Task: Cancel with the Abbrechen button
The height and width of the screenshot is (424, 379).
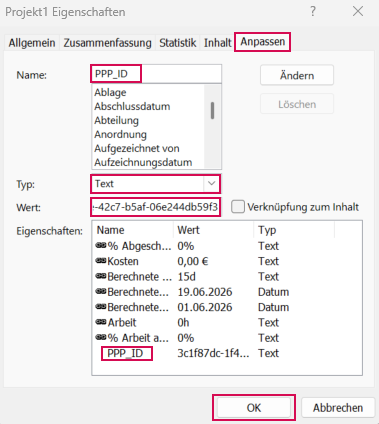Action: point(338,407)
